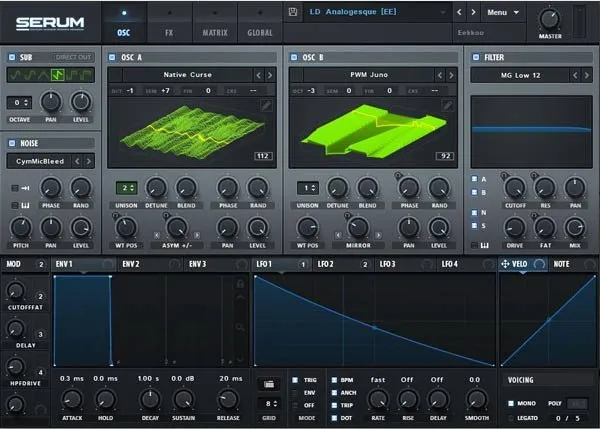Switch to the GLOBAL tab
Image resolution: width=600 pixels, height=429 pixels.
pyautogui.click(x=260, y=24)
